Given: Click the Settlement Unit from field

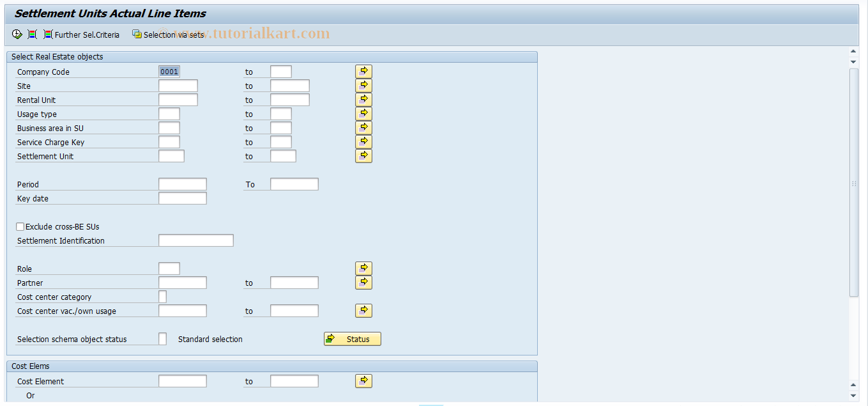Looking at the screenshot, I should pos(171,156).
